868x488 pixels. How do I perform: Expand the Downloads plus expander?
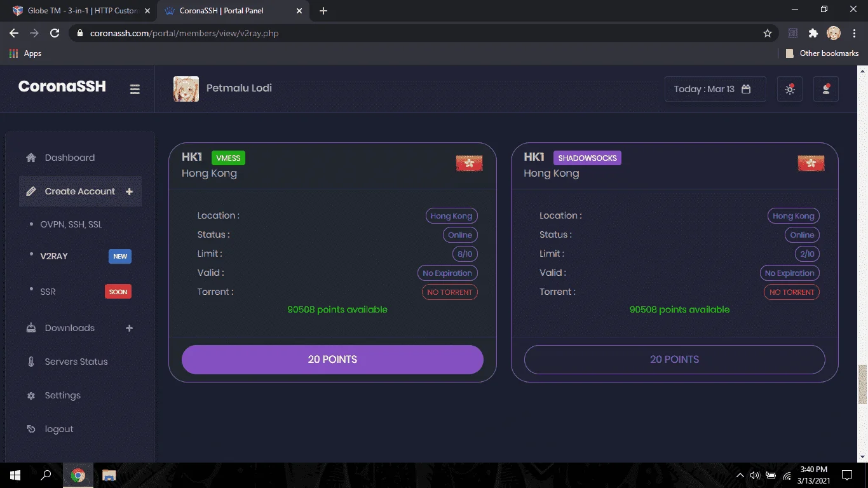tap(130, 328)
